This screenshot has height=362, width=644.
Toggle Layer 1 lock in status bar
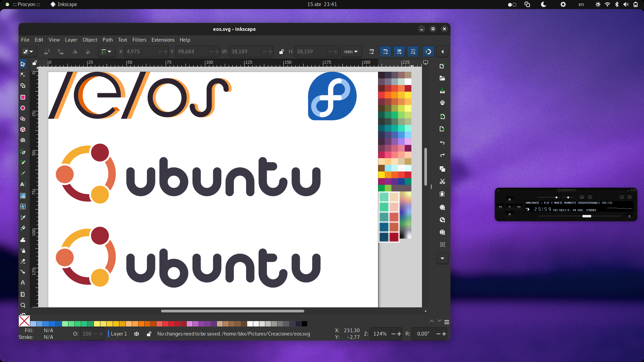click(x=149, y=334)
